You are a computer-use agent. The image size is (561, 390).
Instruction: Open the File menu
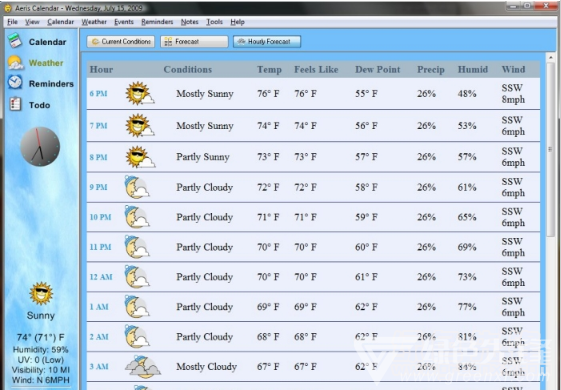point(12,22)
